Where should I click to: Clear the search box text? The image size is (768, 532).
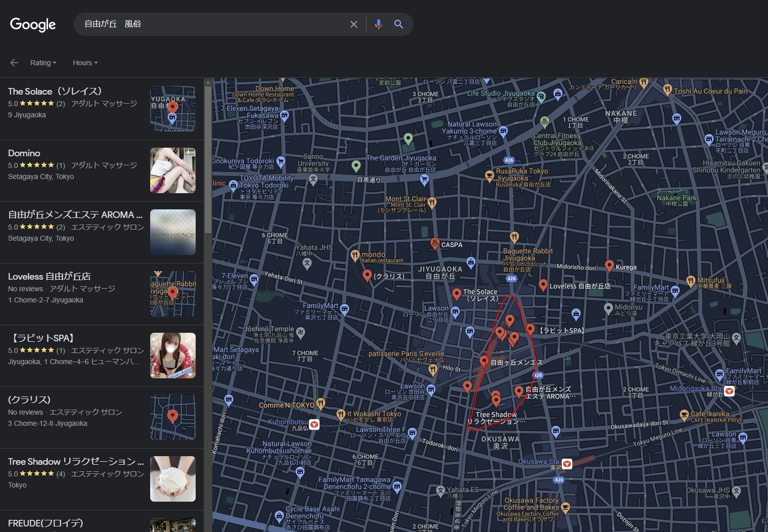[x=354, y=24]
